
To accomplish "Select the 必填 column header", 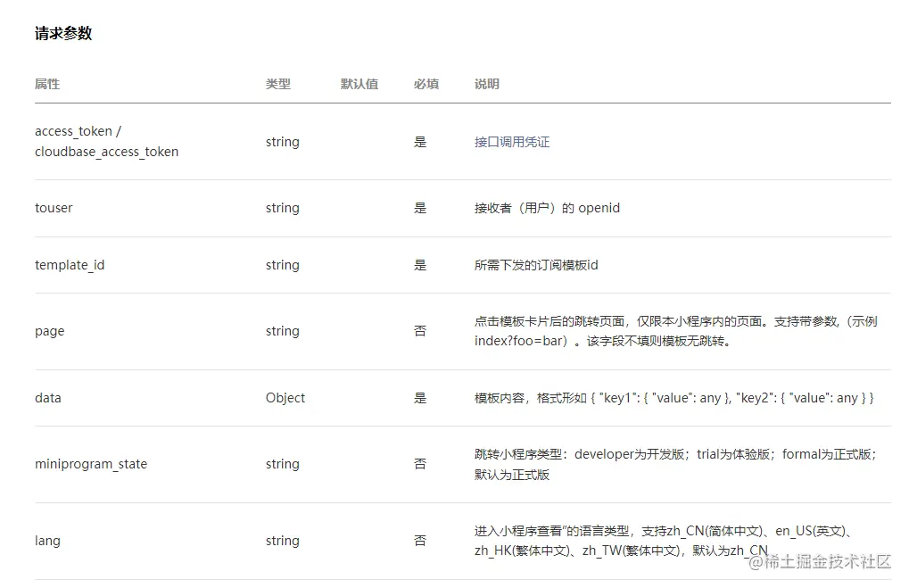I will click(426, 84).
